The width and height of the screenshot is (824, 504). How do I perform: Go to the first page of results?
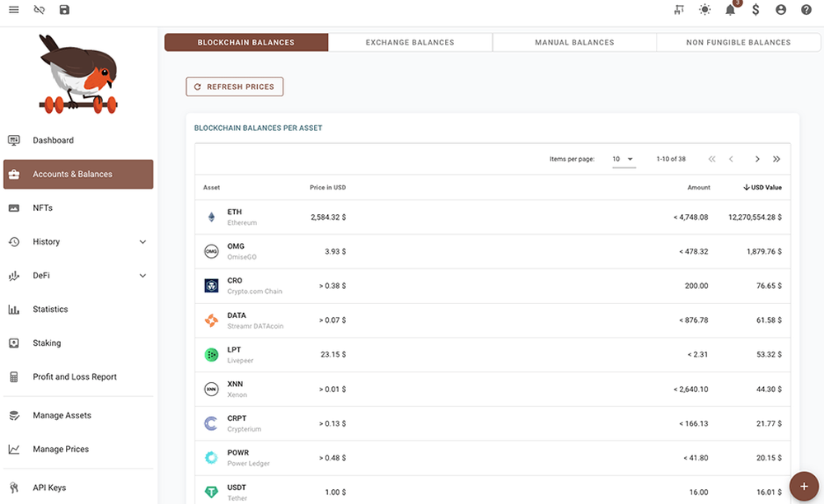pyautogui.click(x=712, y=159)
